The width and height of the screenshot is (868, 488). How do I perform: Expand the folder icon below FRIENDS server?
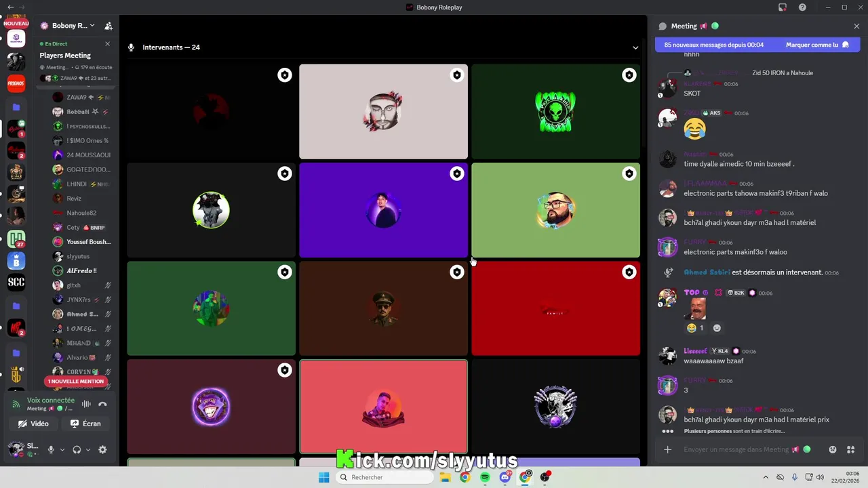pyautogui.click(x=16, y=106)
